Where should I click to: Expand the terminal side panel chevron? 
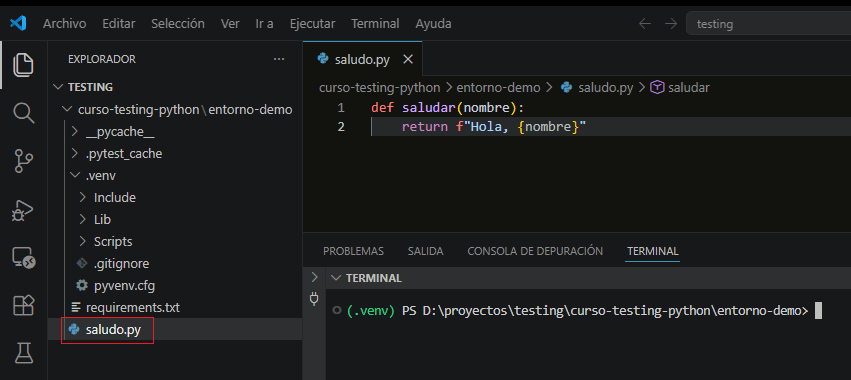coord(314,277)
